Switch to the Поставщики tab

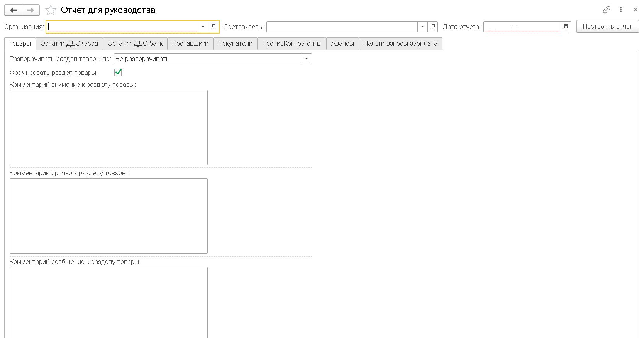[x=190, y=44]
